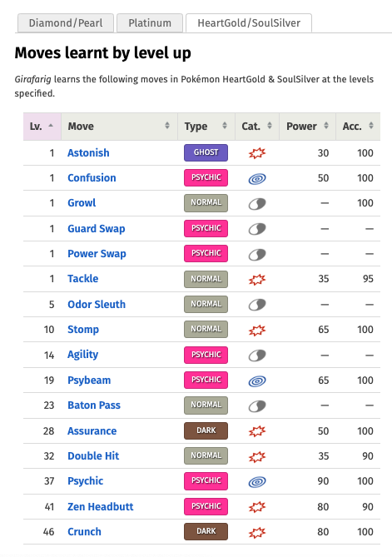
Task: Select the HeartGold/SoulSilver tab
Action: pos(249,23)
